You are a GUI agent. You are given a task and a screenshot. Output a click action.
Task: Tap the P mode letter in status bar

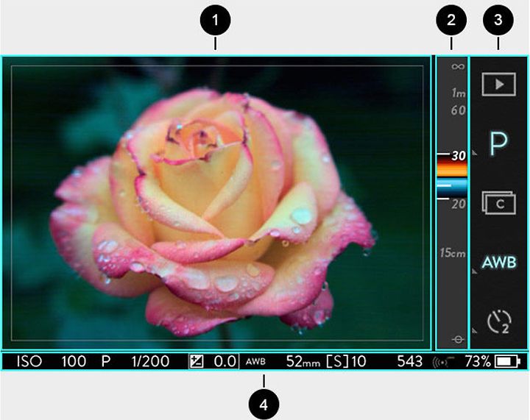[x=106, y=362]
